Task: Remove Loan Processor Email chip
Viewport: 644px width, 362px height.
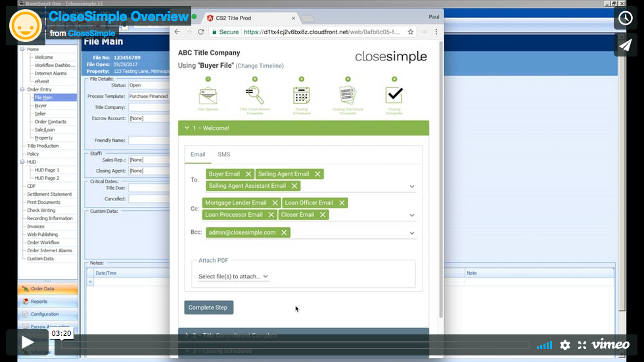Action: (271, 215)
